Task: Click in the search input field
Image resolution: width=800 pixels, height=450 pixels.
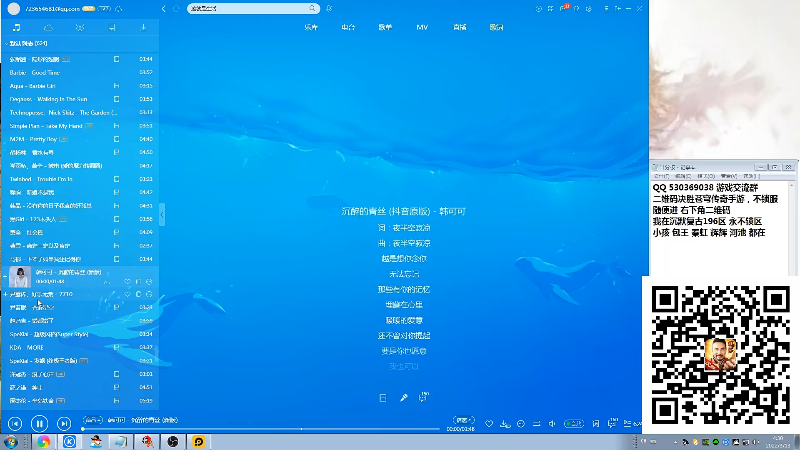Action: tap(248, 8)
